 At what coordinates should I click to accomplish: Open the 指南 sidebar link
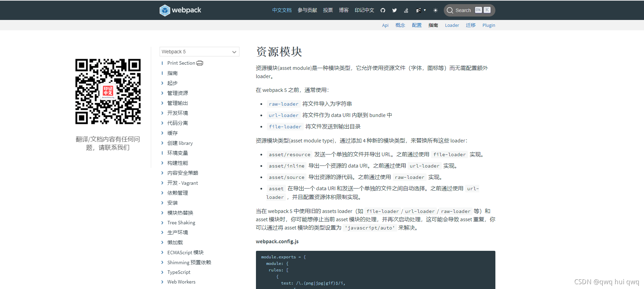pos(172,73)
